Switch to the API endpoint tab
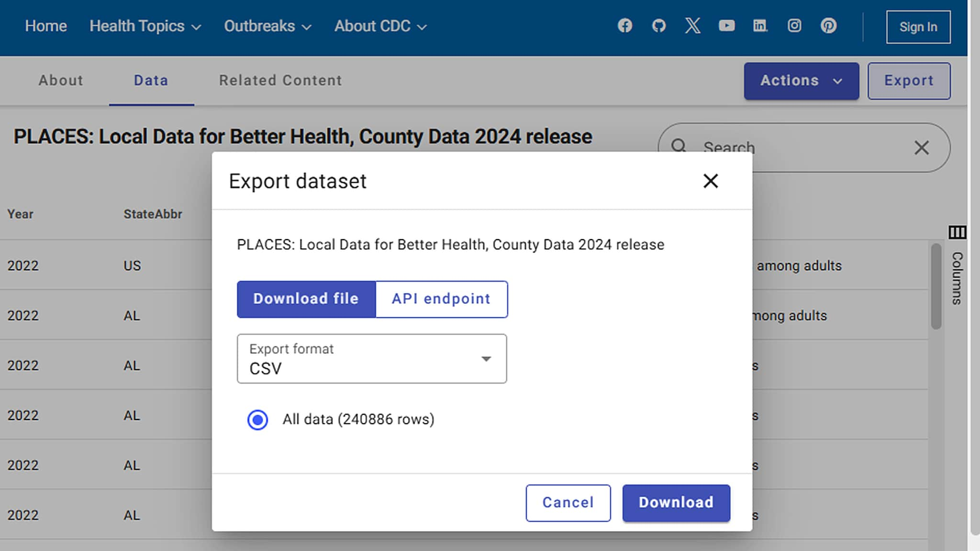Viewport: 980px width, 551px height. (441, 299)
